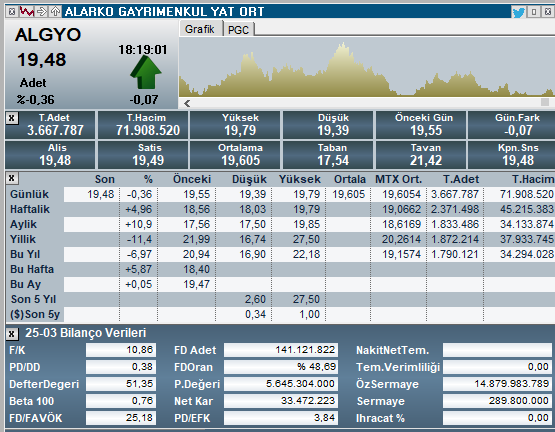Screen dimensions: 555x432
Task: Click the Yüksek 19,79 tile
Action: point(235,125)
